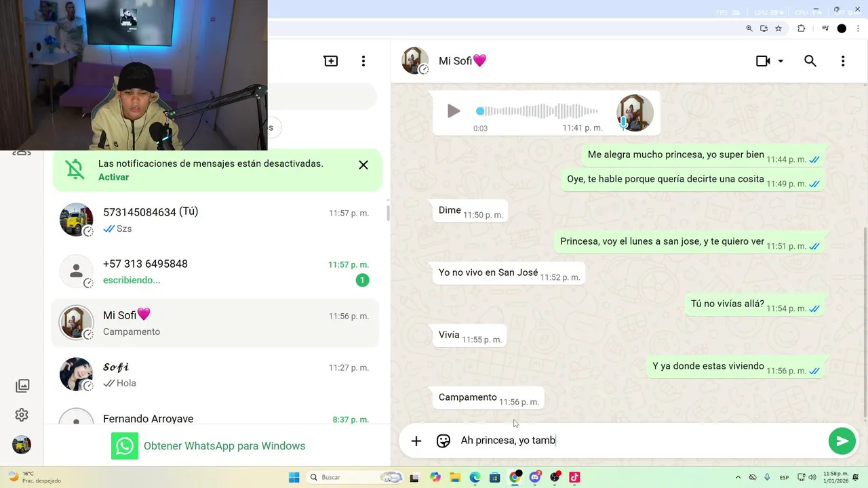Click the chat list scrollbar

389,211
